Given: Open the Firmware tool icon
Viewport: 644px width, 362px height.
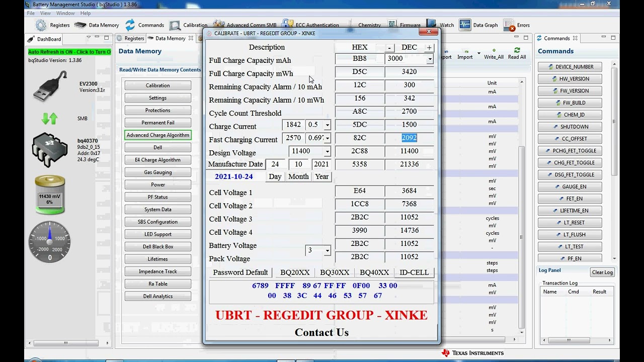Looking at the screenshot, I should pyautogui.click(x=404, y=25).
